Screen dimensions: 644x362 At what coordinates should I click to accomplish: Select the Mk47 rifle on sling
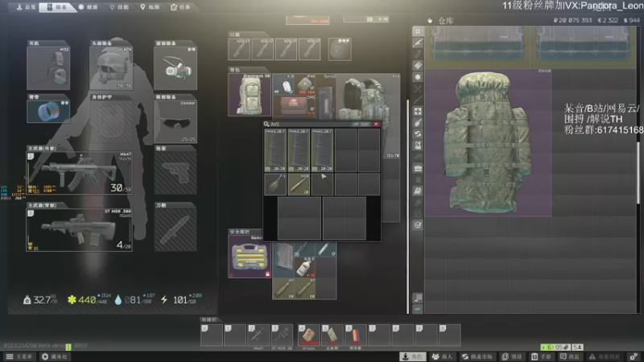coord(79,172)
